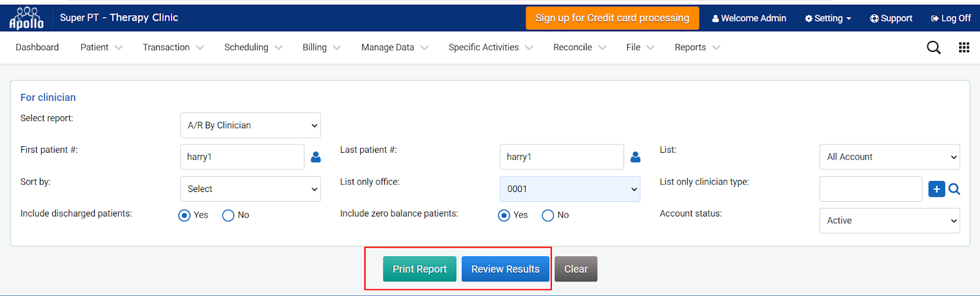Click the List only clinician type field
The image size is (980, 296).
tap(871, 189)
